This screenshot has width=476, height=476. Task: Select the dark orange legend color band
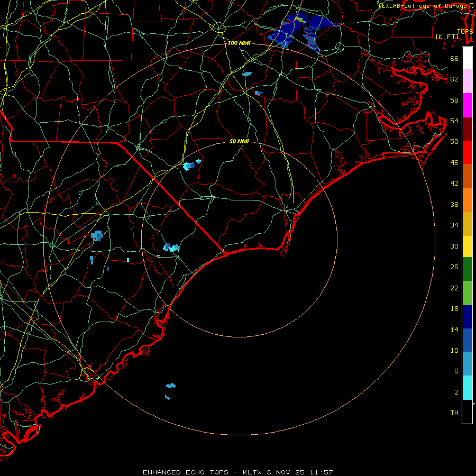pyautogui.click(x=467, y=176)
